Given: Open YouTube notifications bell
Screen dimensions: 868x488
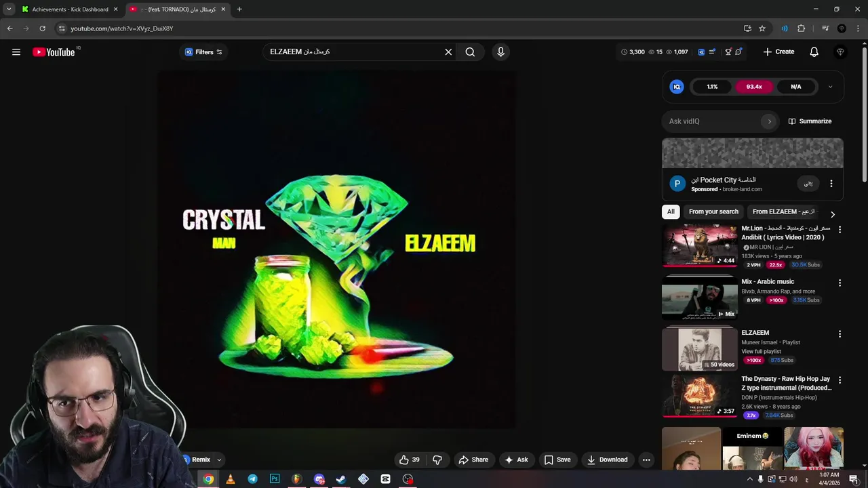Looking at the screenshot, I should pyautogui.click(x=814, y=52).
